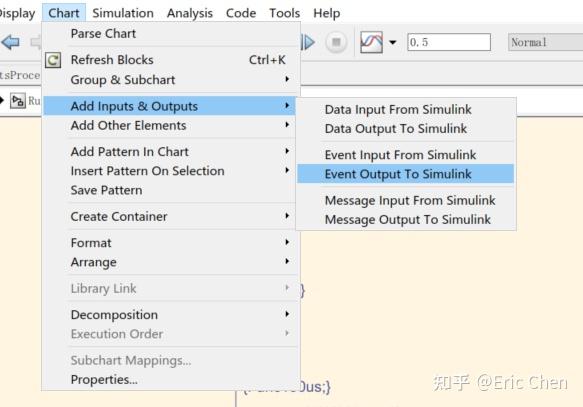This screenshot has width=583, height=407.
Task: Open the Analysis menu
Action: [190, 13]
